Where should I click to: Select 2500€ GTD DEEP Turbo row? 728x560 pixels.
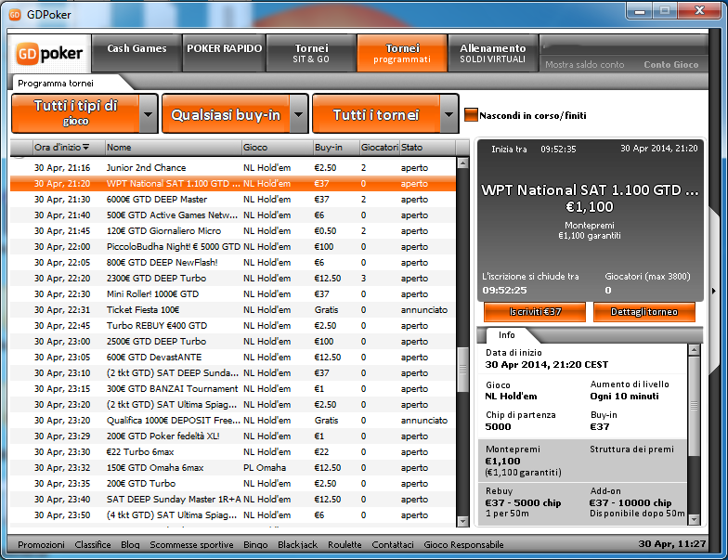coord(233,342)
